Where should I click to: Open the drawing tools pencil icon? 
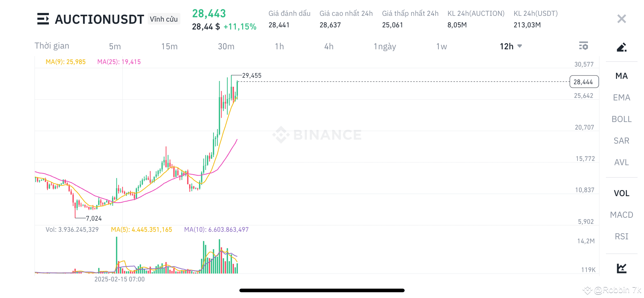click(621, 47)
